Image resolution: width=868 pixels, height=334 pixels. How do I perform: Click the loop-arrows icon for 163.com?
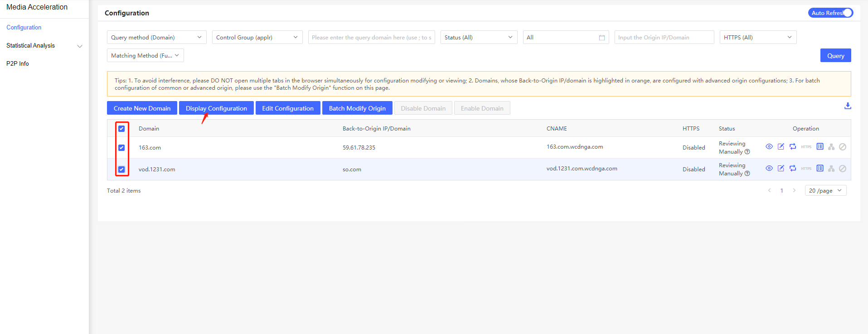point(793,146)
